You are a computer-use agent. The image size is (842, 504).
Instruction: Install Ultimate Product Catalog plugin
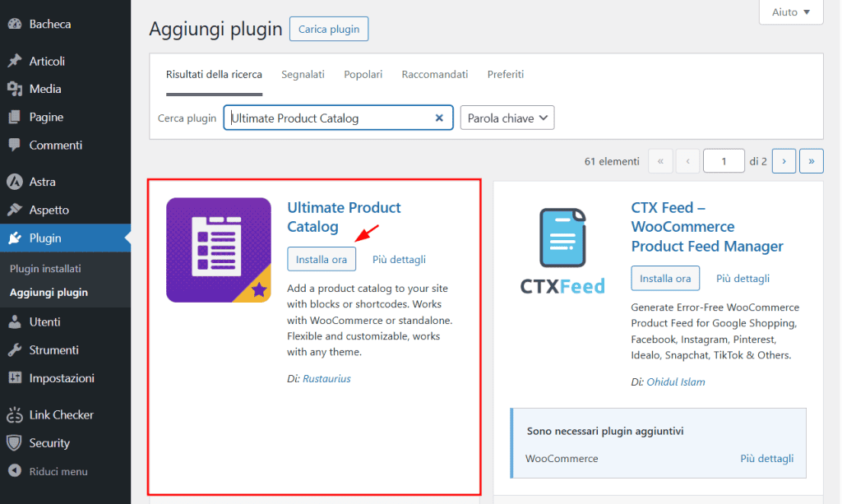coord(321,258)
